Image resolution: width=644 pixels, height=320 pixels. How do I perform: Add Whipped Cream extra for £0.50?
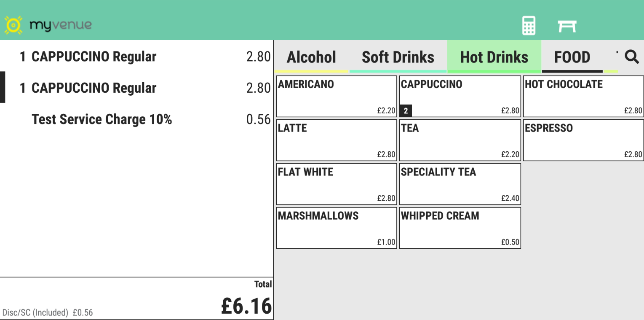coord(460,228)
